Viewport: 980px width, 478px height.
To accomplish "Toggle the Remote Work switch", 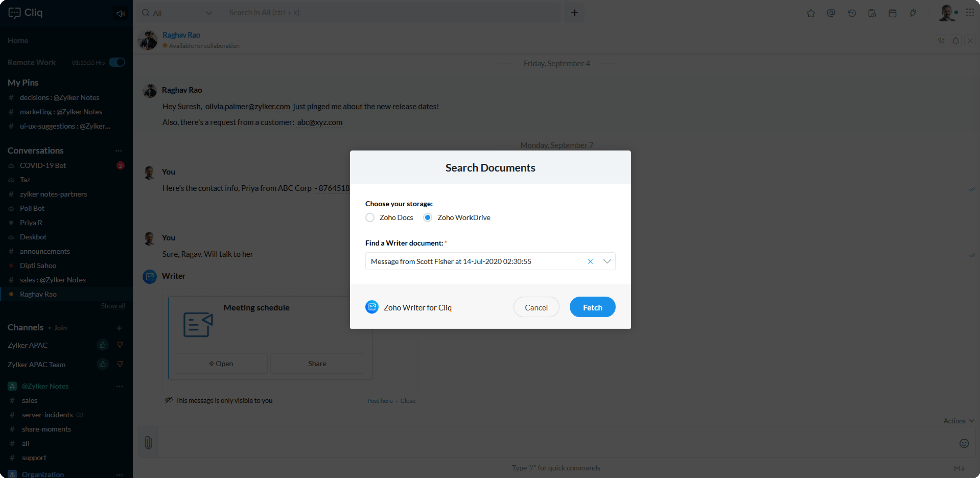I will tap(117, 62).
